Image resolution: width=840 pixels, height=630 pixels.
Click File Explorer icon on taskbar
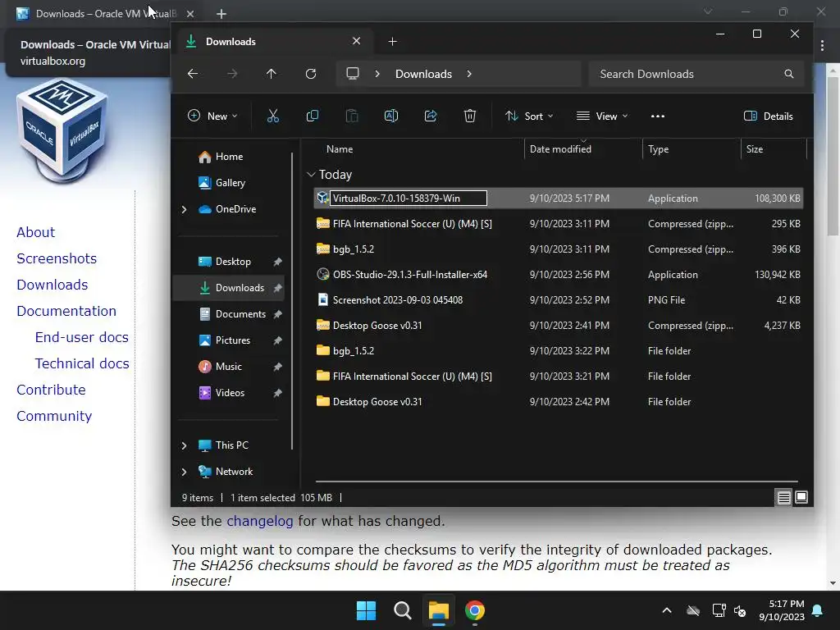pyautogui.click(x=438, y=610)
